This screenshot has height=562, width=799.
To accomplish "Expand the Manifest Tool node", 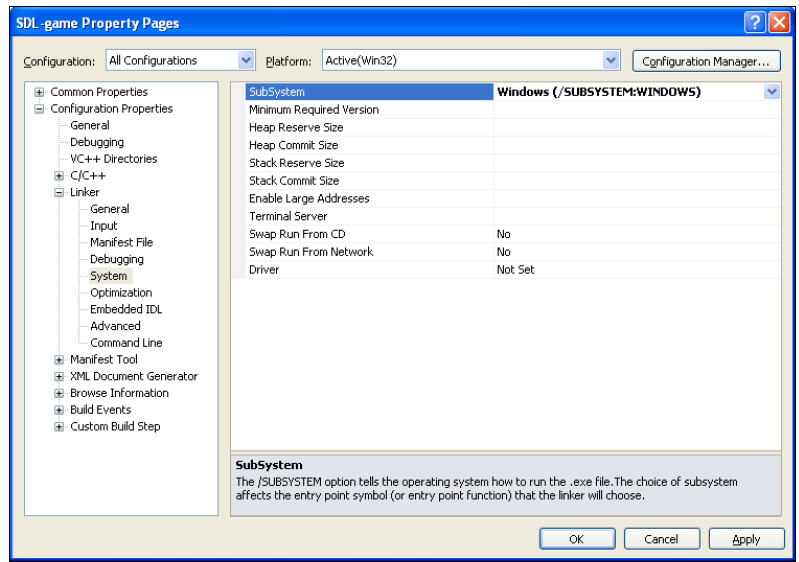I will tap(59, 360).
